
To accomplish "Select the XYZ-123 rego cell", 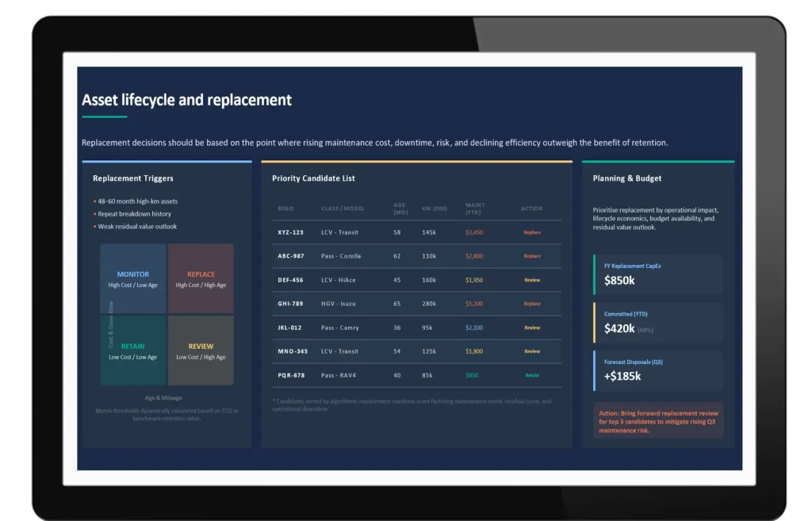I will point(290,232).
